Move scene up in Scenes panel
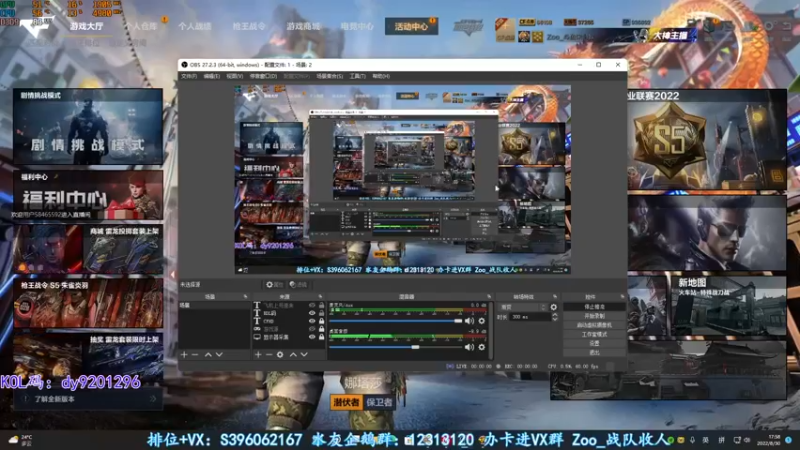This screenshot has height=450, width=800. pyautogui.click(x=208, y=354)
